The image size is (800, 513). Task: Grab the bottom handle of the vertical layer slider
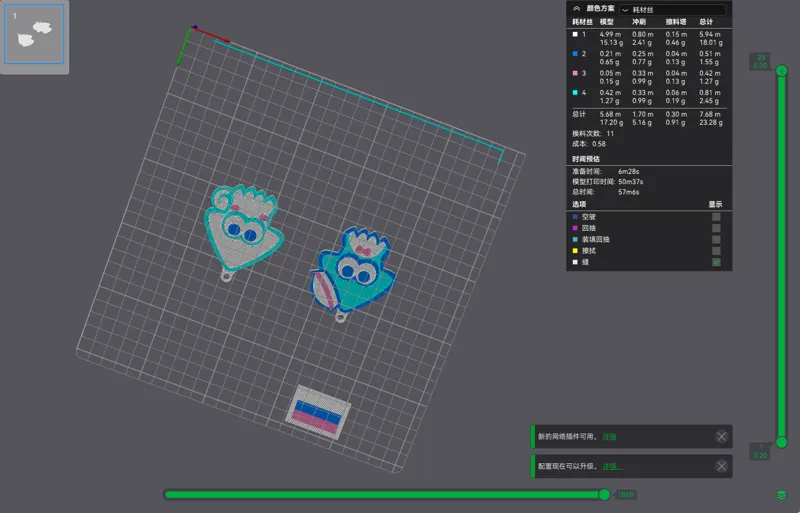click(x=781, y=443)
